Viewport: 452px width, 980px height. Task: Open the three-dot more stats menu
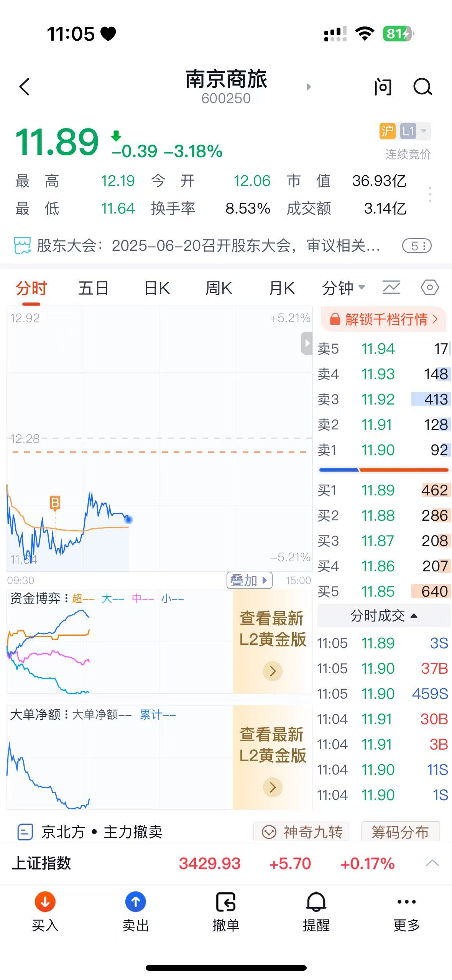point(430,194)
